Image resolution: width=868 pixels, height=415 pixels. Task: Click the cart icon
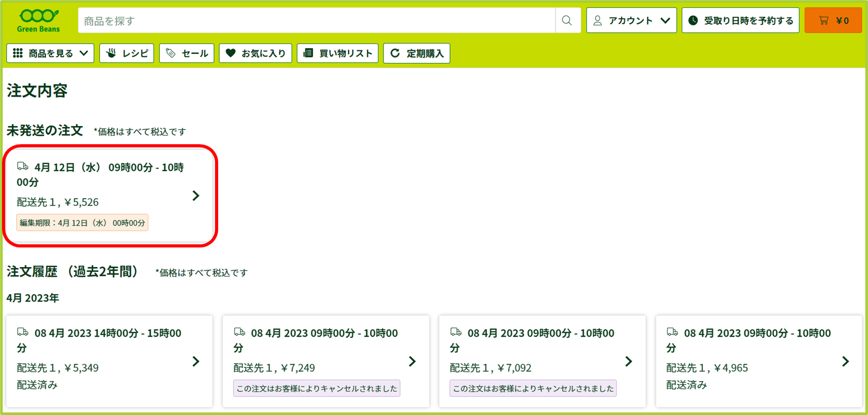point(823,21)
